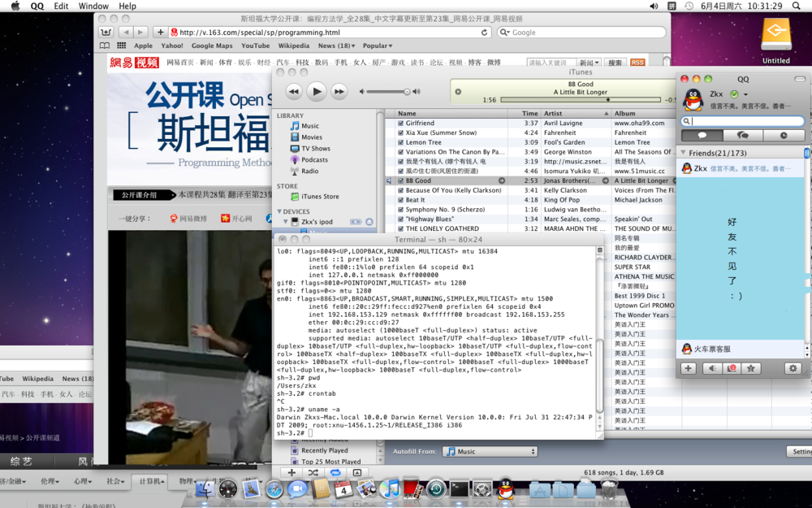
Task: Toggle the BB Good song checkbox
Action: click(x=401, y=181)
